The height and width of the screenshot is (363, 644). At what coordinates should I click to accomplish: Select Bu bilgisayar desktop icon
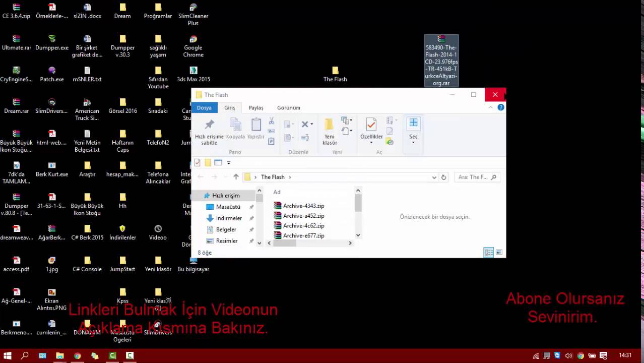click(x=193, y=265)
